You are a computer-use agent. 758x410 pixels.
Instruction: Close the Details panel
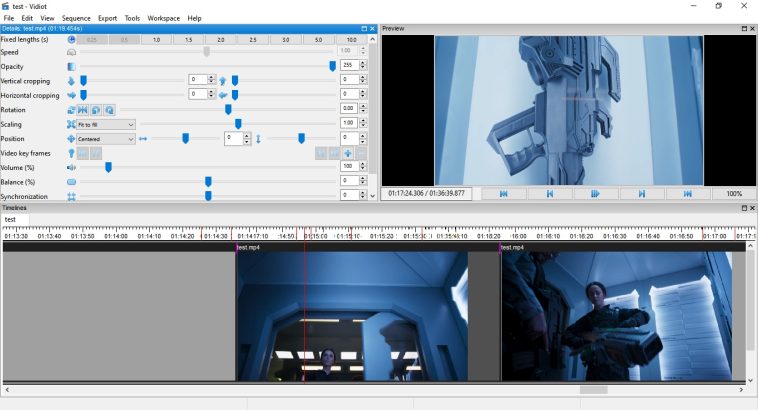point(372,29)
